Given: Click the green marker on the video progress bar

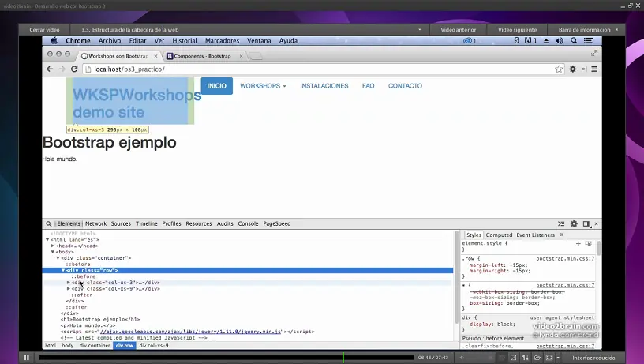Looking at the screenshot, I should [343, 358].
